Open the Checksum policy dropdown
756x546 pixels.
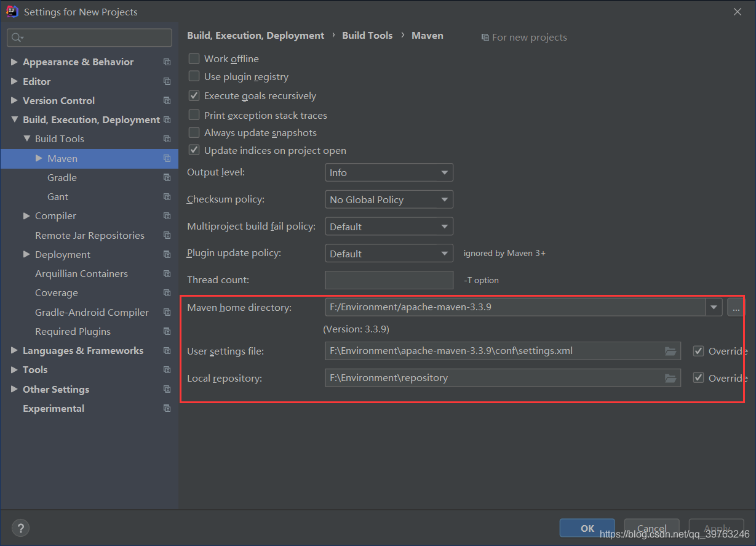[389, 199]
